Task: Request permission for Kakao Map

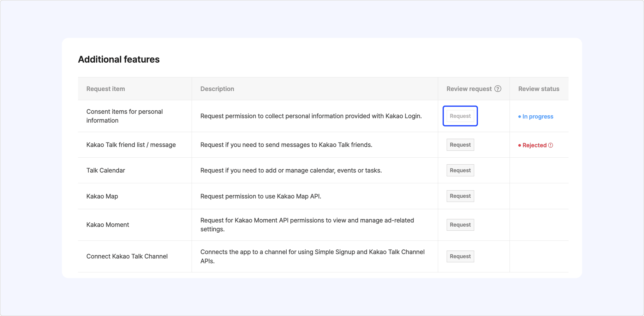Action: 460,196
